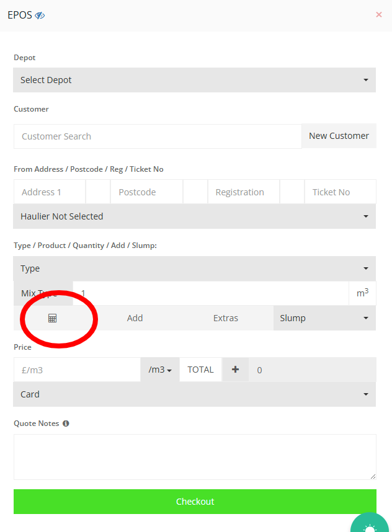Image resolution: width=392 pixels, height=532 pixels.
Task: Focus the Customer Search field
Action: [x=158, y=136]
